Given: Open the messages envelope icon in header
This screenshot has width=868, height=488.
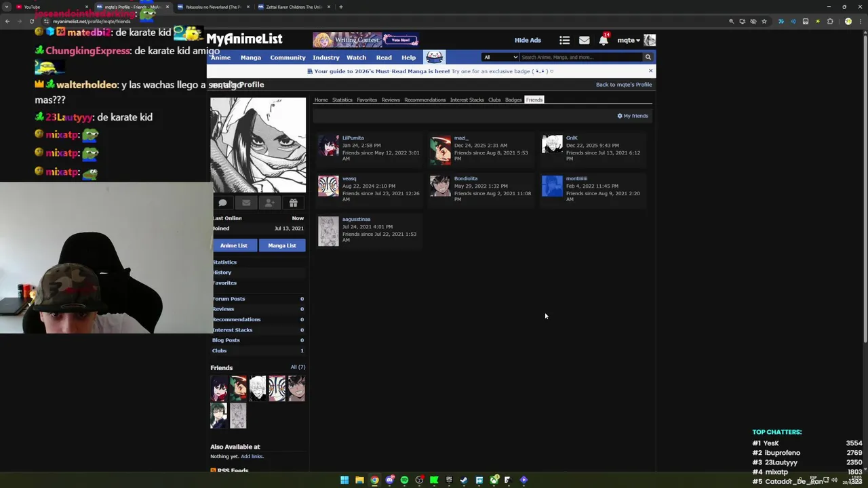Looking at the screenshot, I should 584,40.
